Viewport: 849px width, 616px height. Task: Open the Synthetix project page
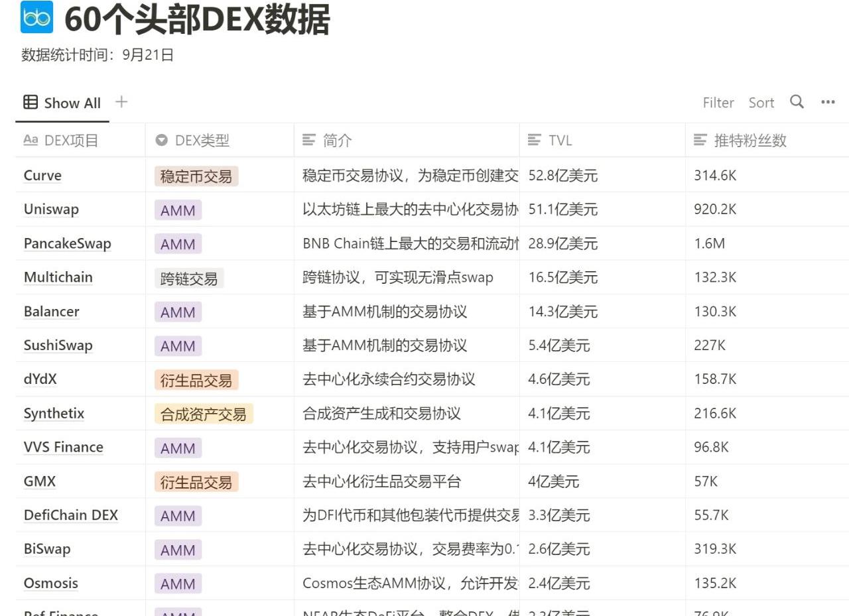[54, 413]
